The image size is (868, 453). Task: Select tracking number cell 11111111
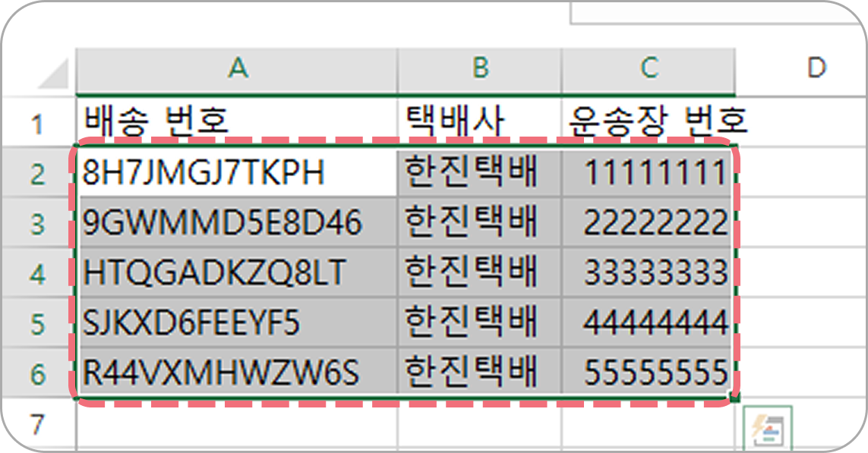pyautogui.click(x=649, y=172)
